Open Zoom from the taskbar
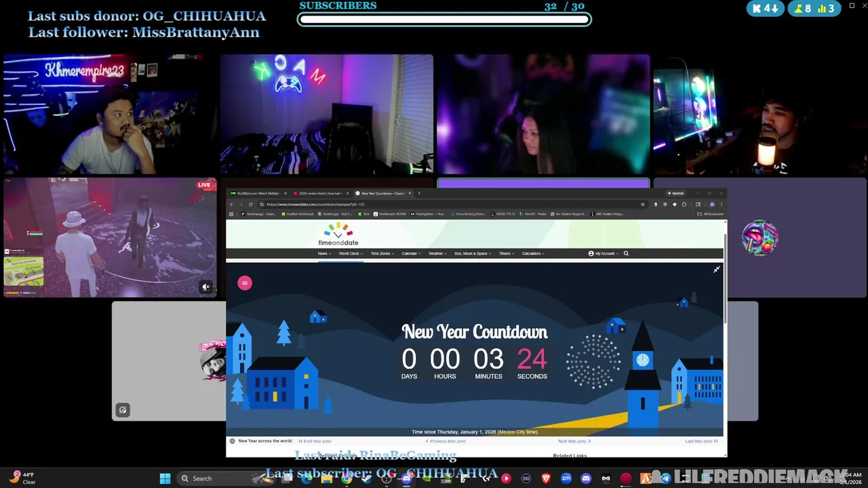This screenshot has height=488, width=868. pos(566,479)
